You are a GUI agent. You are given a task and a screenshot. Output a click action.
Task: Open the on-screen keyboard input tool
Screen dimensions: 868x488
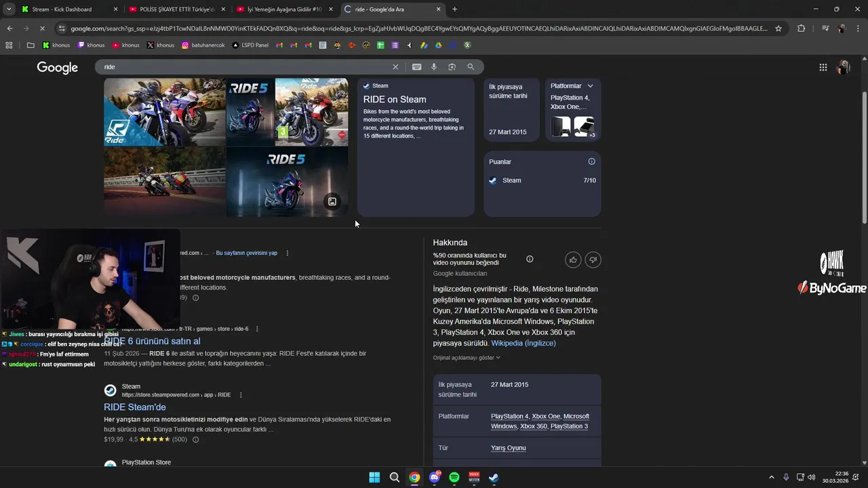coord(416,67)
